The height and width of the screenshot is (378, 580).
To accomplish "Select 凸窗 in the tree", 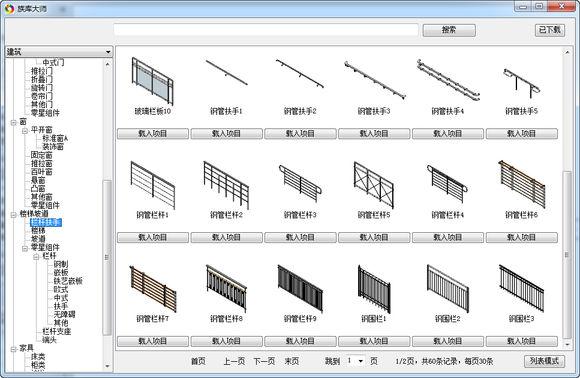I will click(x=38, y=189).
